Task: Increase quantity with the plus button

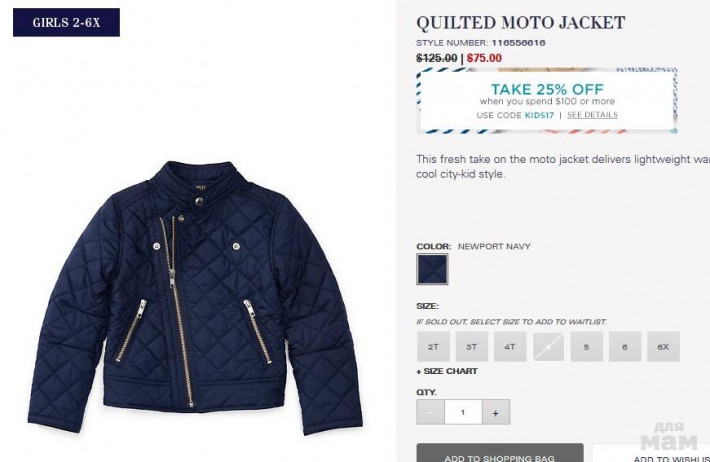Action: pyautogui.click(x=496, y=412)
